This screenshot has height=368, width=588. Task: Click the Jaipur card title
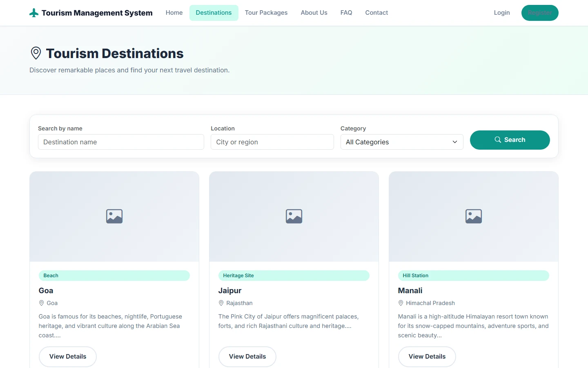[230, 291]
